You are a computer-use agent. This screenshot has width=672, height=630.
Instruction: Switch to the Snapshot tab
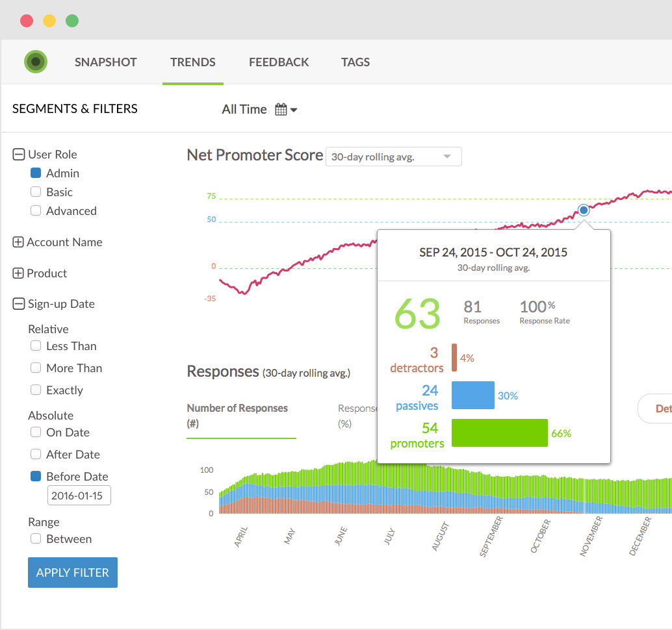(x=105, y=62)
